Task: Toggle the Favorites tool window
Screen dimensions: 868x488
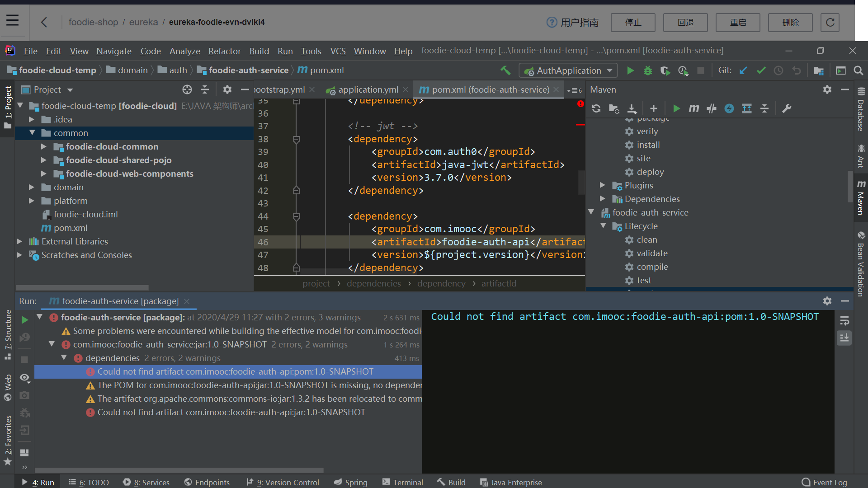Action: tap(8, 441)
